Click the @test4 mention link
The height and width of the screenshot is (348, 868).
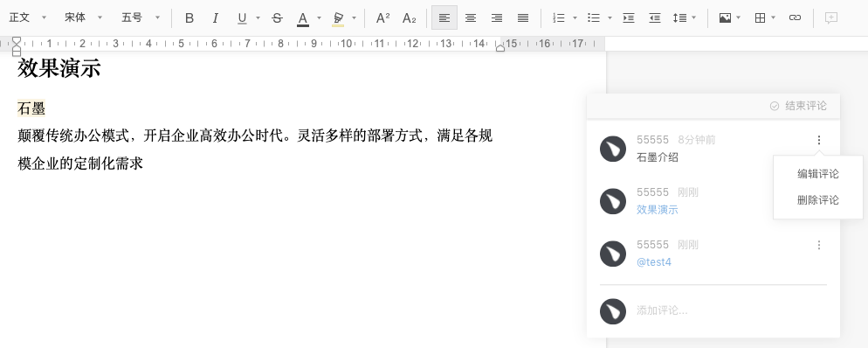tap(654, 262)
